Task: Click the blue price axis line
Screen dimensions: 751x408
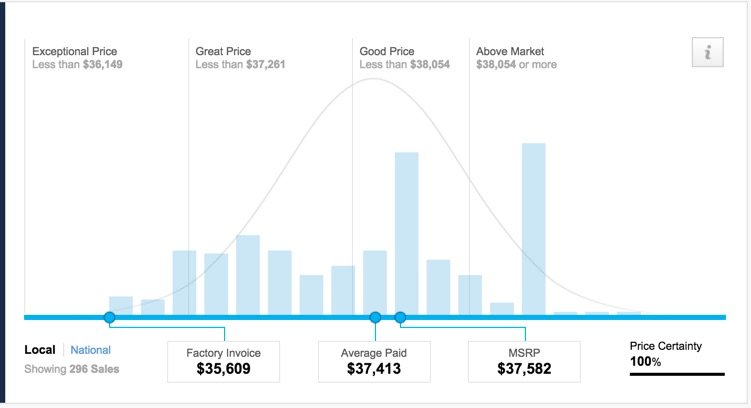Action: click(375, 317)
